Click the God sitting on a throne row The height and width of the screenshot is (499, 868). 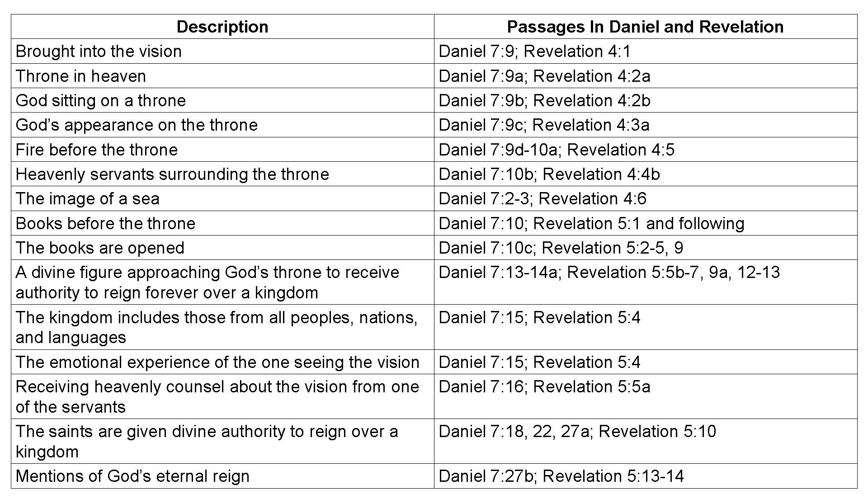pos(101,100)
